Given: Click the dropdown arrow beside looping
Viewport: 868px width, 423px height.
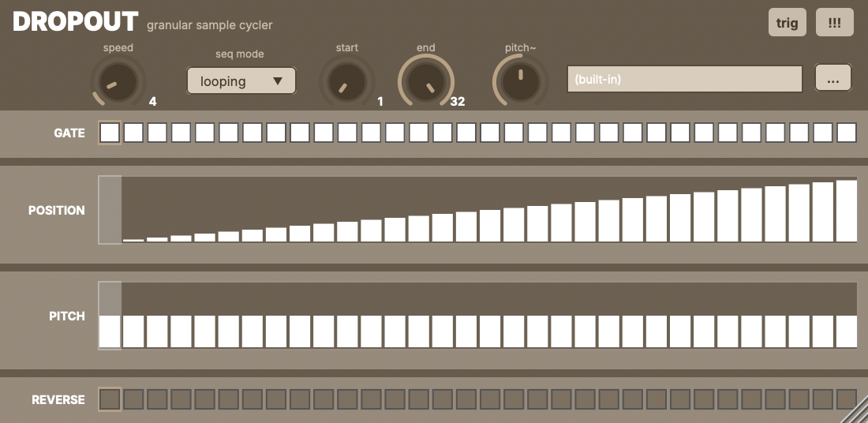Looking at the screenshot, I should [277, 81].
